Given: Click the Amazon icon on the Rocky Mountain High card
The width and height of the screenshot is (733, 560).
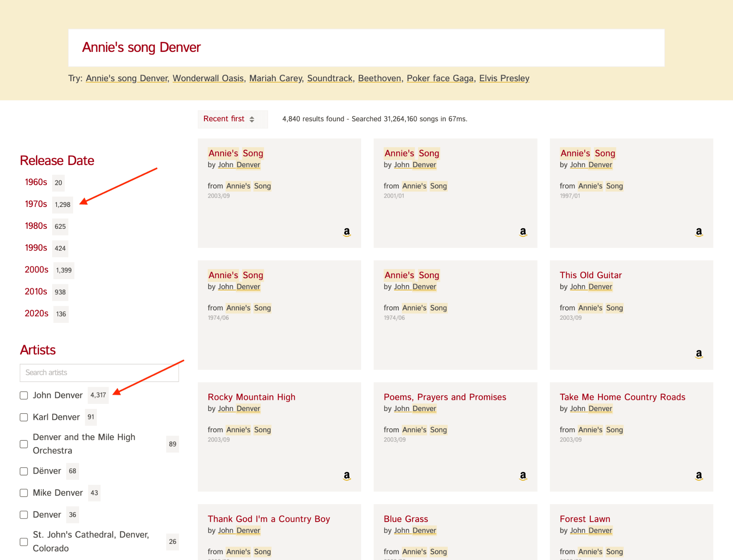Looking at the screenshot, I should [346, 475].
